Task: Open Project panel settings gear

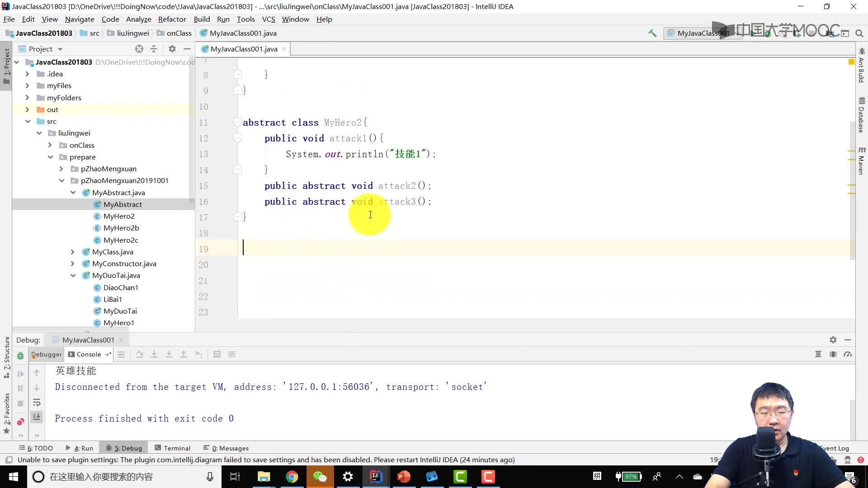Action: [x=172, y=49]
